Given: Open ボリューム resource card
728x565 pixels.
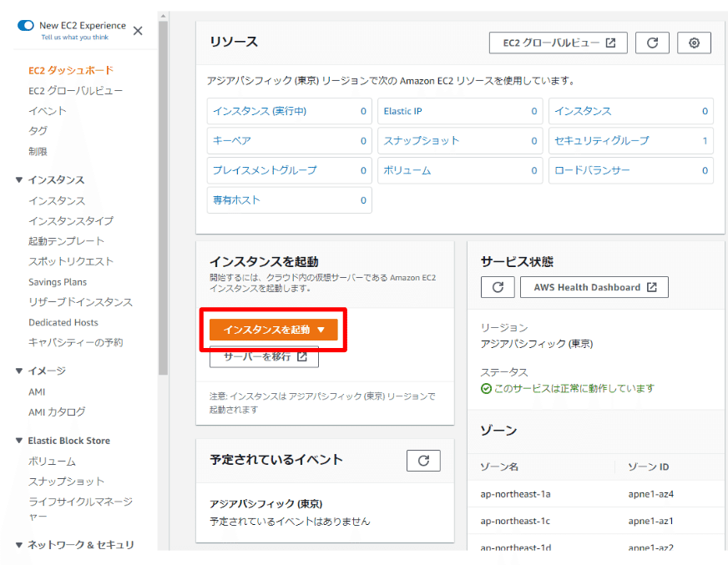Looking at the screenshot, I should coord(407,170).
